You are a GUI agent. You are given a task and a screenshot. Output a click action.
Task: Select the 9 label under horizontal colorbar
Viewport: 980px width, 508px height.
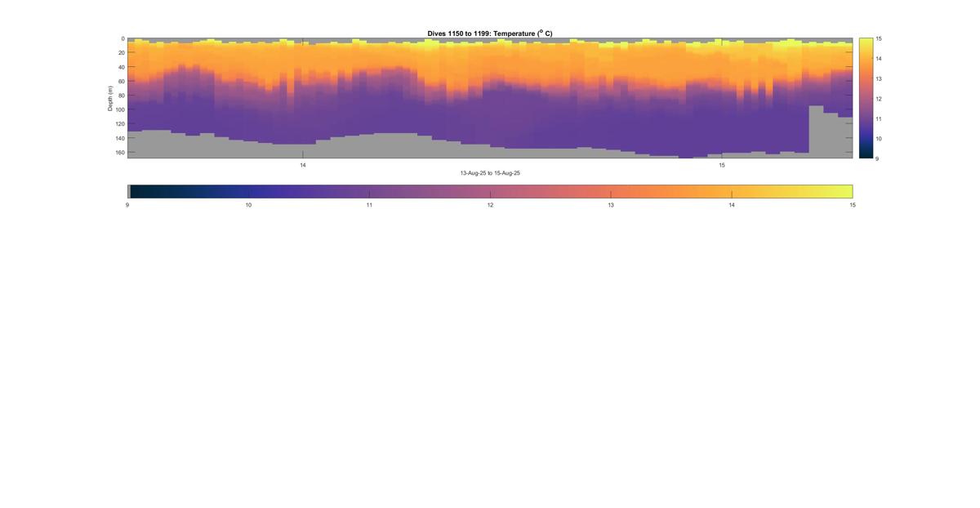tap(127, 206)
